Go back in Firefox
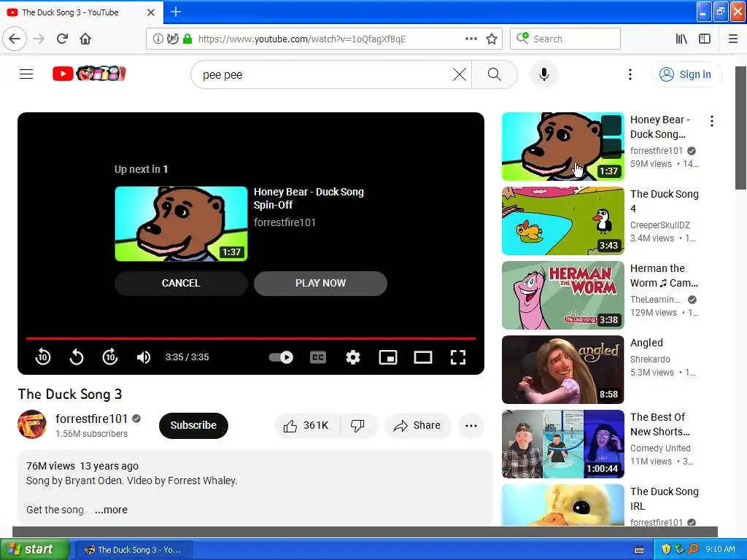 (15, 39)
